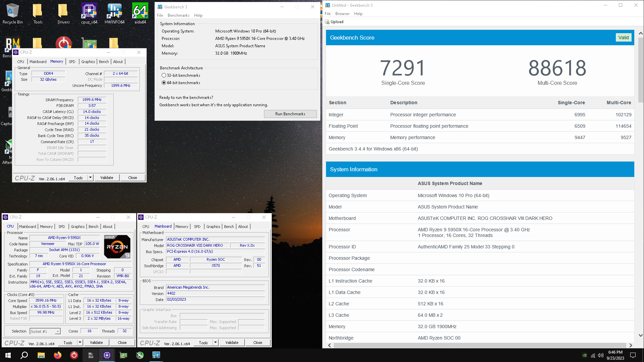
Task: Click the Valid badge in Geekbench Score
Action: (624, 38)
